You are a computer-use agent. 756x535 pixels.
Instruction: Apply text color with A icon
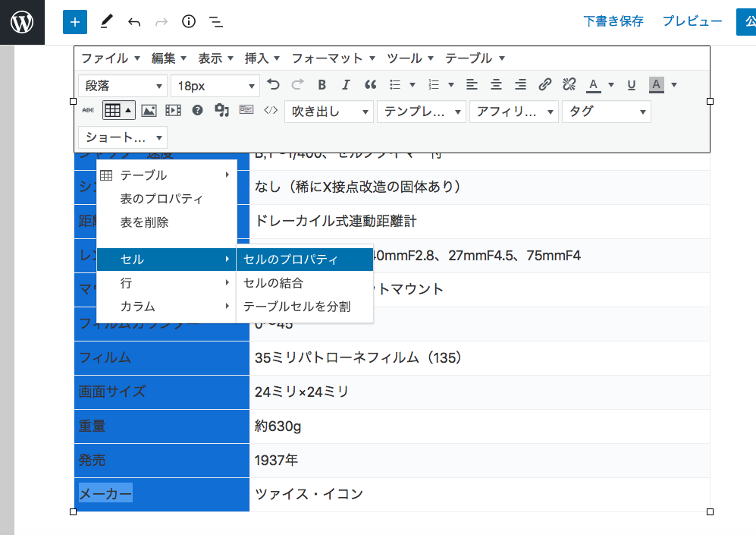coord(594,85)
